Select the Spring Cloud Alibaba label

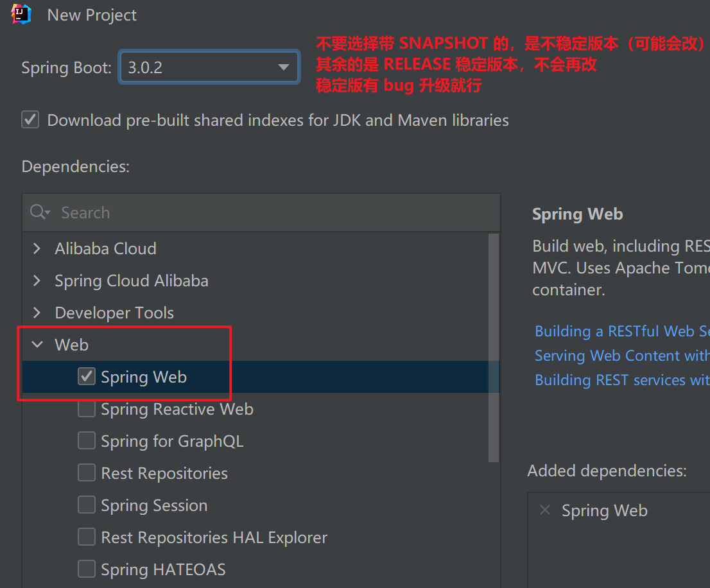[x=132, y=281]
